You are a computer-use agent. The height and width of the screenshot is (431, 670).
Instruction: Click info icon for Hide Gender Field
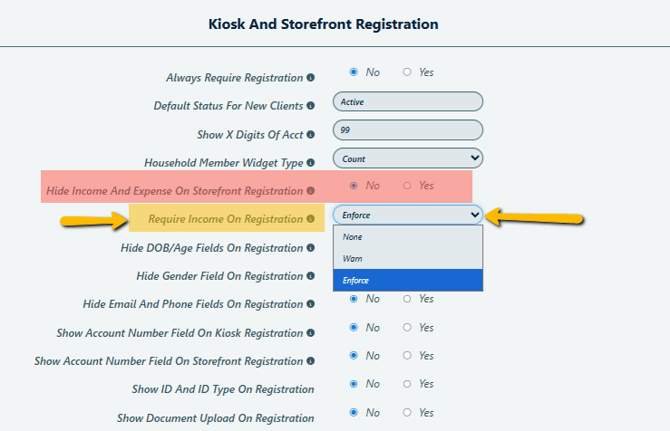[x=311, y=276]
